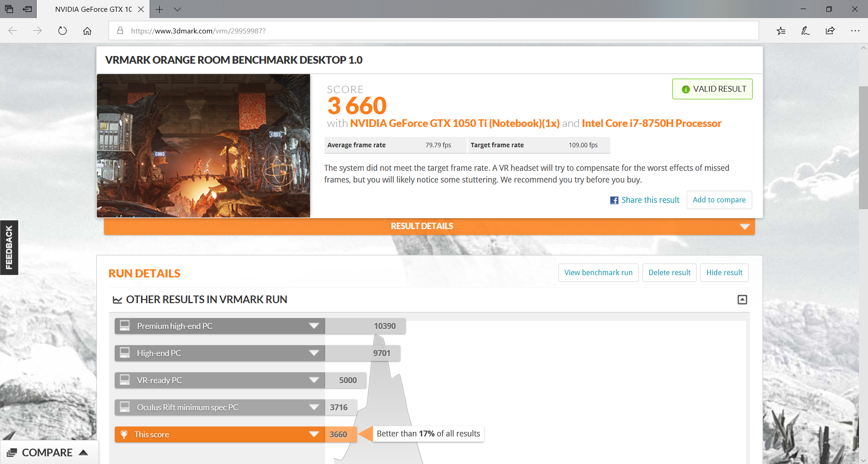Click the monitor icon on Premium high-end PC
This screenshot has height=464, width=868.
(125, 325)
